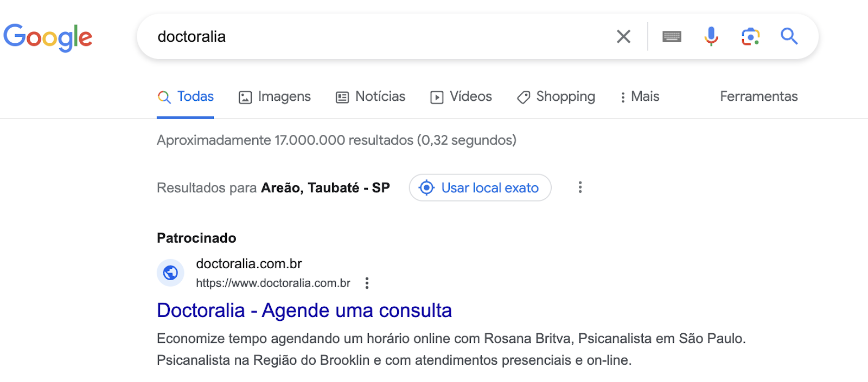This screenshot has height=382, width=868.
Task: Open the on-screen keyboard icon
Action: (x=672, y=36)
